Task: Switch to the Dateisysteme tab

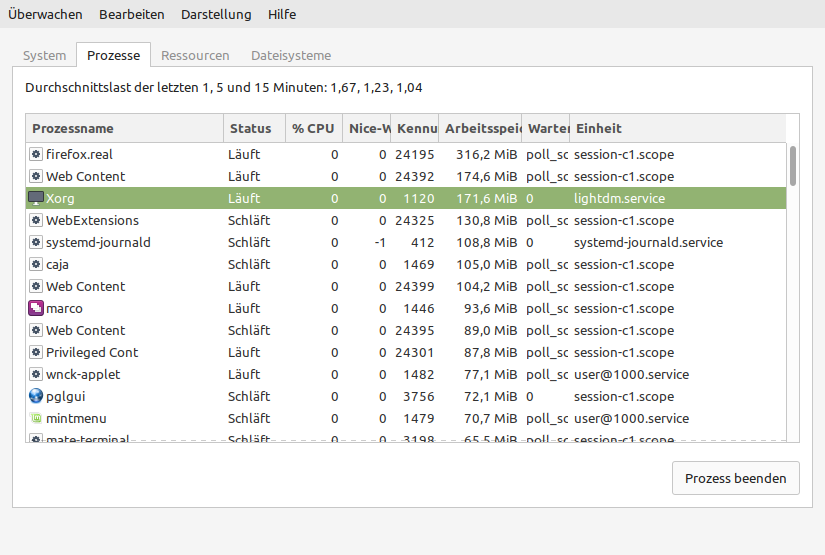Action: [x=291, y=56]
